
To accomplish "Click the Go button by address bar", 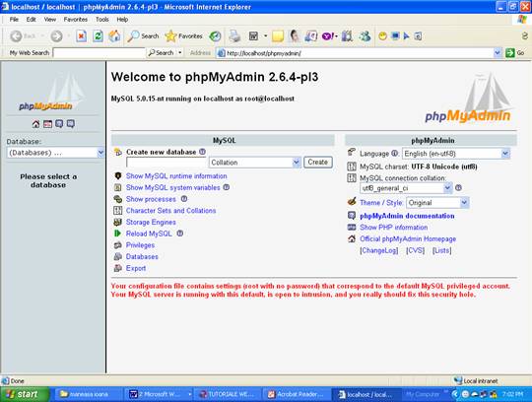I will click(515, 53).
